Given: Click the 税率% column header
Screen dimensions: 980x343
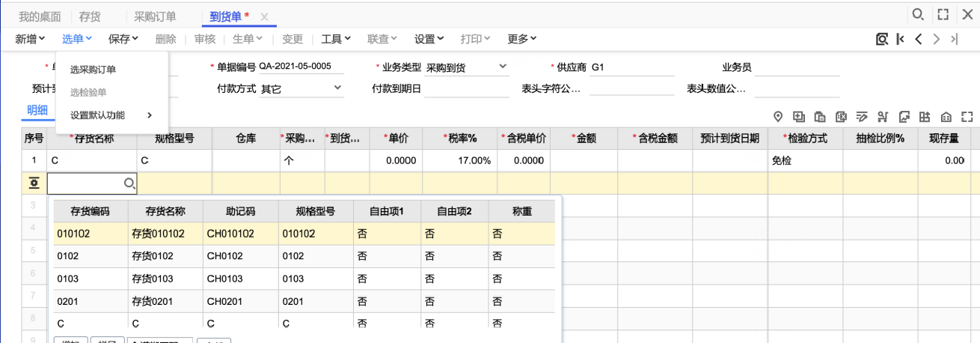Looking at the screenshot, I should (459, 139).
